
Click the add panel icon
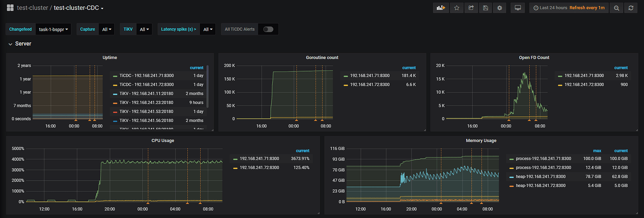tap(441, 8)
